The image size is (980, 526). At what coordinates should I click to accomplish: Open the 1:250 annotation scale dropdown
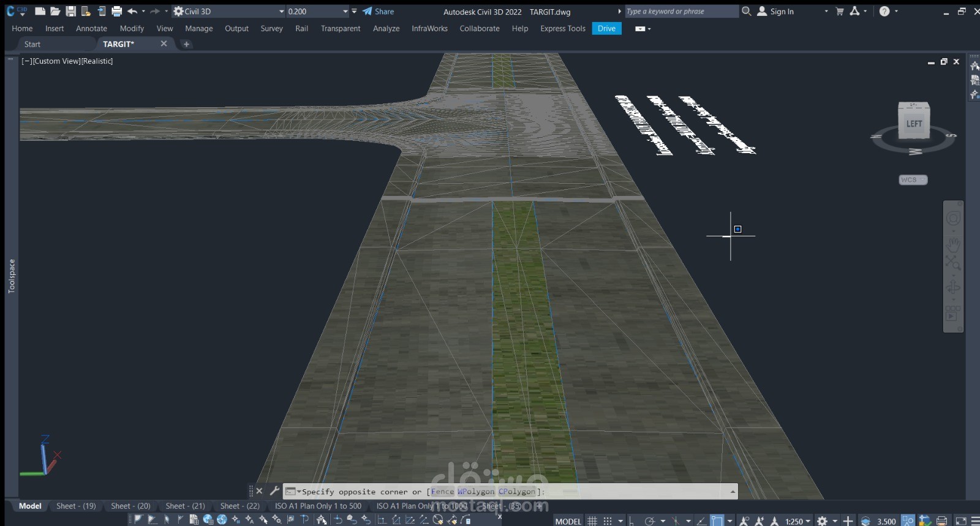coord(797,521)
